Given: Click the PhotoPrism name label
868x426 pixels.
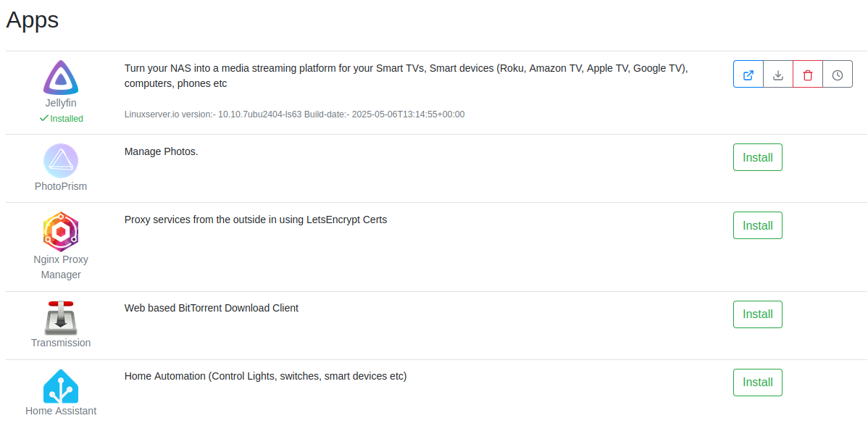Looking at the screenshot, I should 61,186.
